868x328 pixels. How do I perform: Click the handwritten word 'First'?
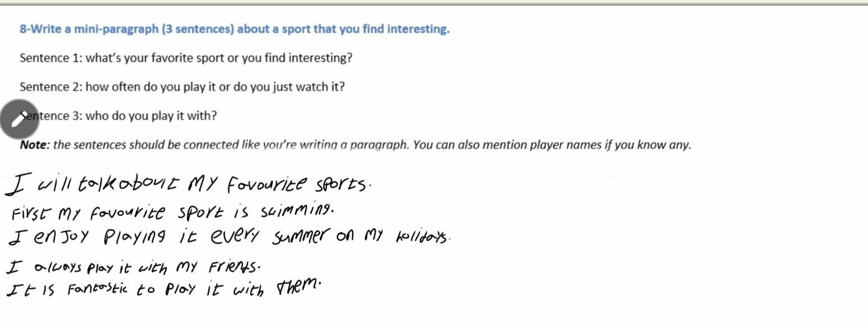(32, 214)
